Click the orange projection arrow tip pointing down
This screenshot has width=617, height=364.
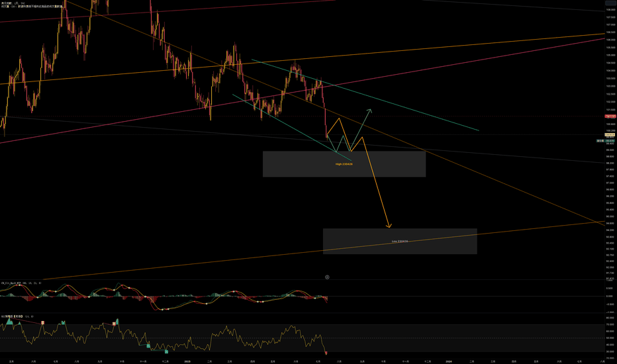pyautogui.click(x=389, y=226)
